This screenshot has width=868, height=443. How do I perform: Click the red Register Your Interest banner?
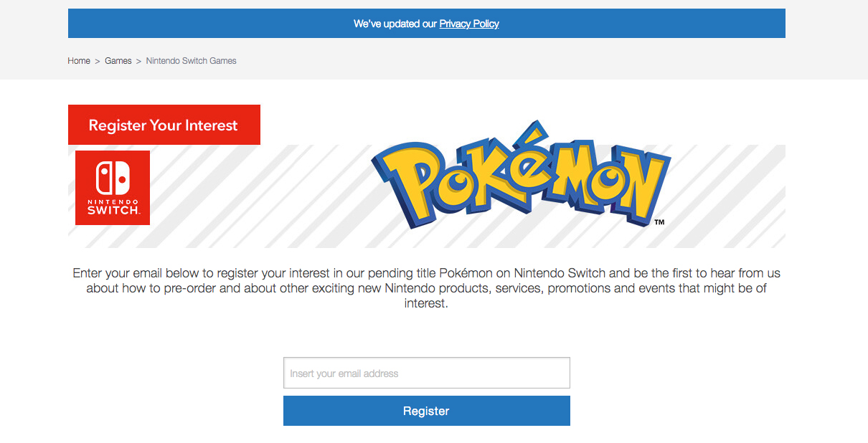pos(164,125)
